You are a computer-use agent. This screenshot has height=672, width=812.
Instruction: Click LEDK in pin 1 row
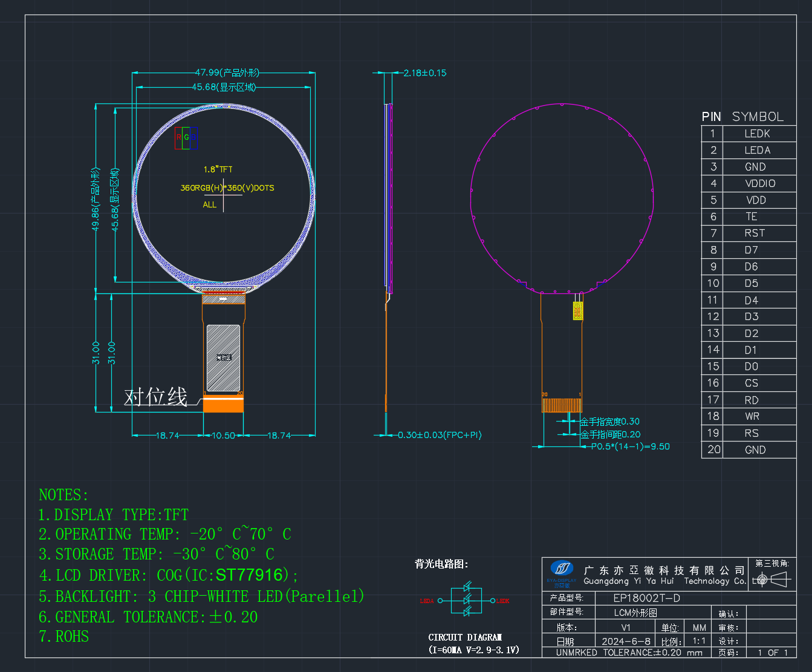758,134
